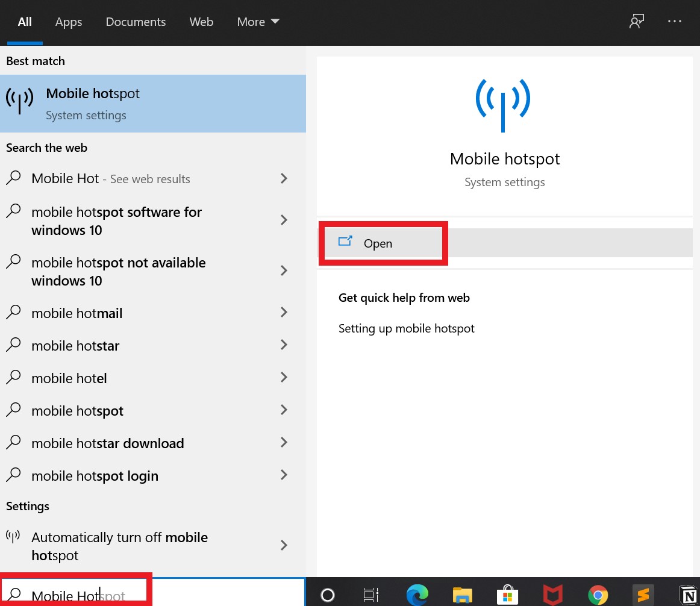Click the feedback person icon top right

coord(636,22)
